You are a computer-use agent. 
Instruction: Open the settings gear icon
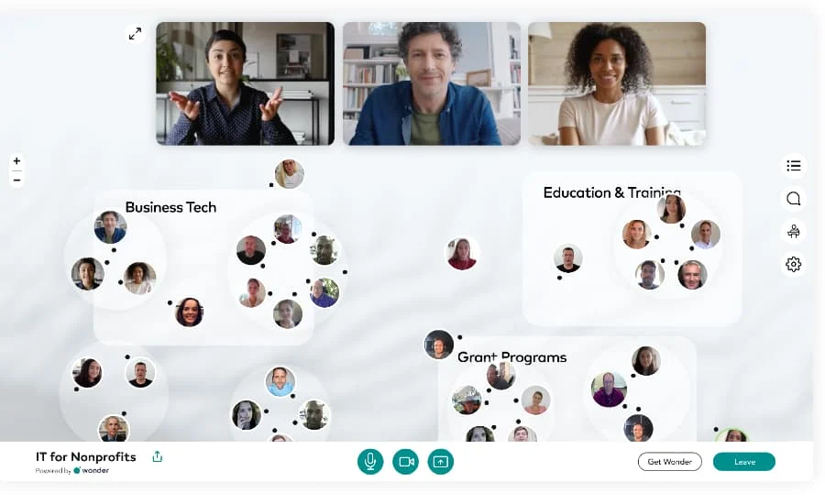(794, 264)
